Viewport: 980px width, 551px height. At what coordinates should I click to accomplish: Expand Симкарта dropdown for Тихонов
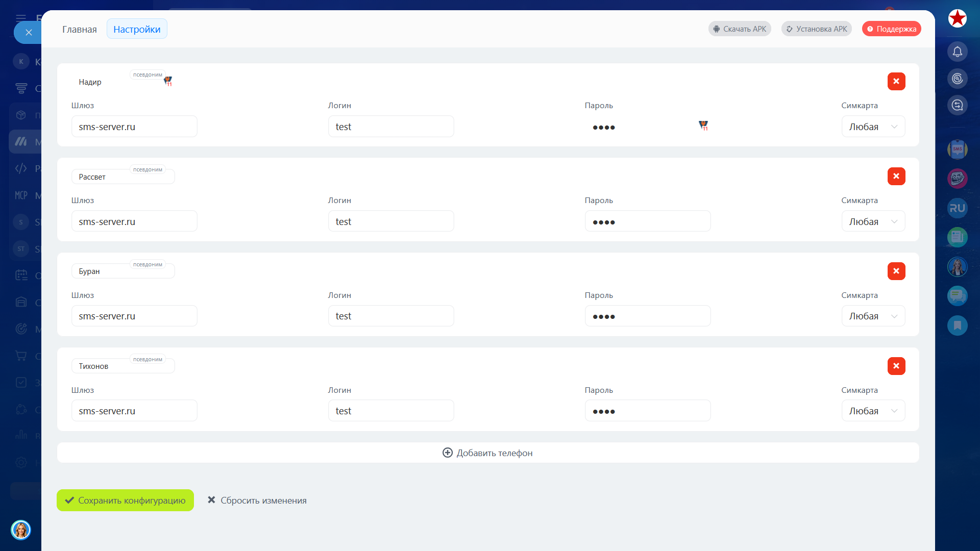click(873, 411)
